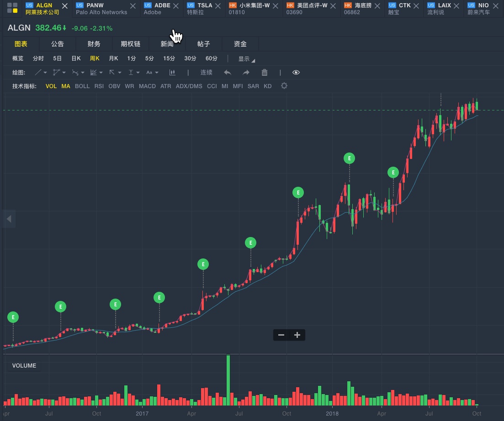
Task: Click the candlestick measure tool icon
Action: click(x=172, y=73)
